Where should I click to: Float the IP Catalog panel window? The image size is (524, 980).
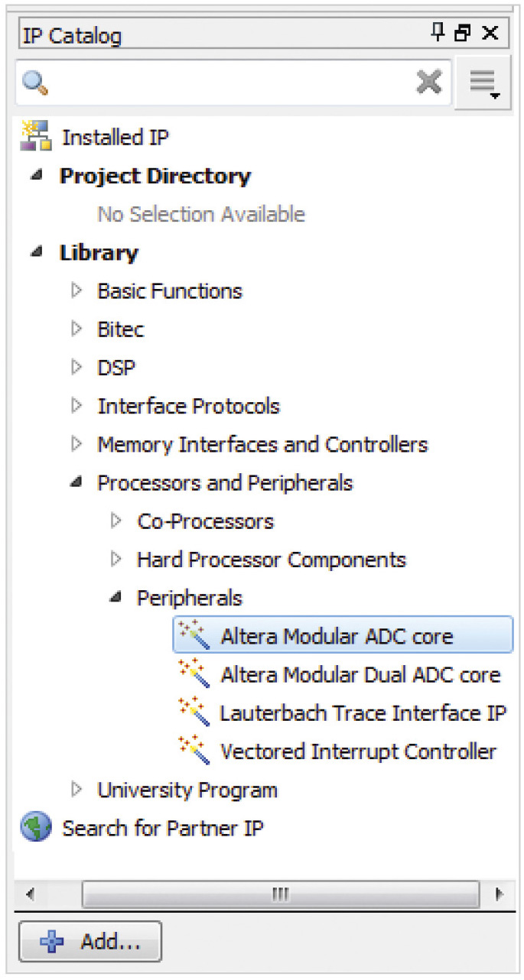[x=462, y=34]
